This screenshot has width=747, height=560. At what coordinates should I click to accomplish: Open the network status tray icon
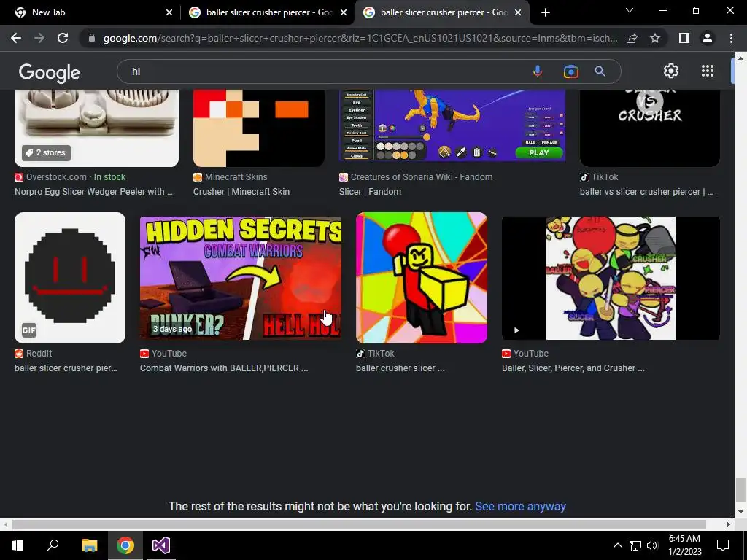(x=635, y=545)
